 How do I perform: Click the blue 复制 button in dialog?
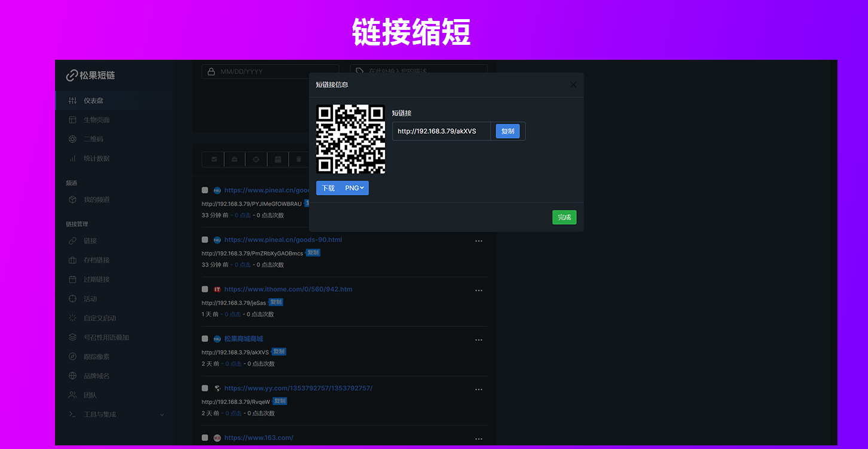click(x=508, y=132)
